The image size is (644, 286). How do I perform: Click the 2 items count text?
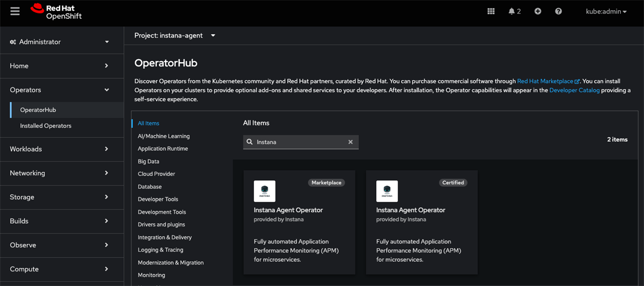(617, 140)
